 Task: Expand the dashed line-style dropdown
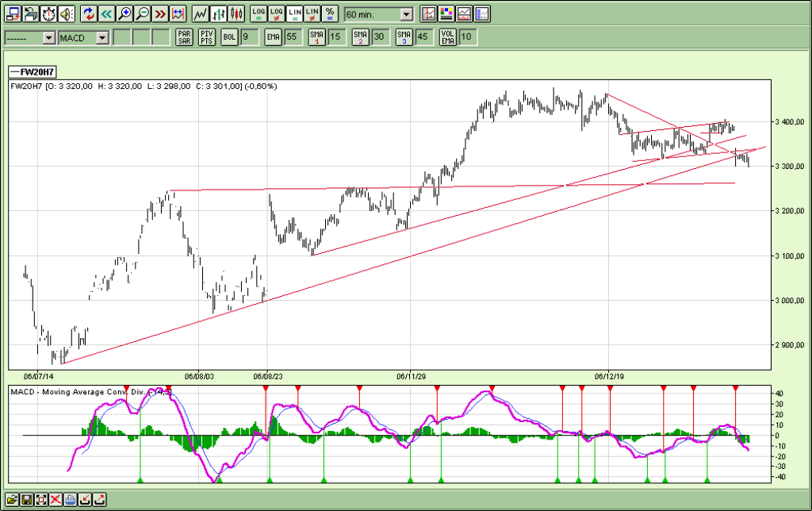[48, 37]
